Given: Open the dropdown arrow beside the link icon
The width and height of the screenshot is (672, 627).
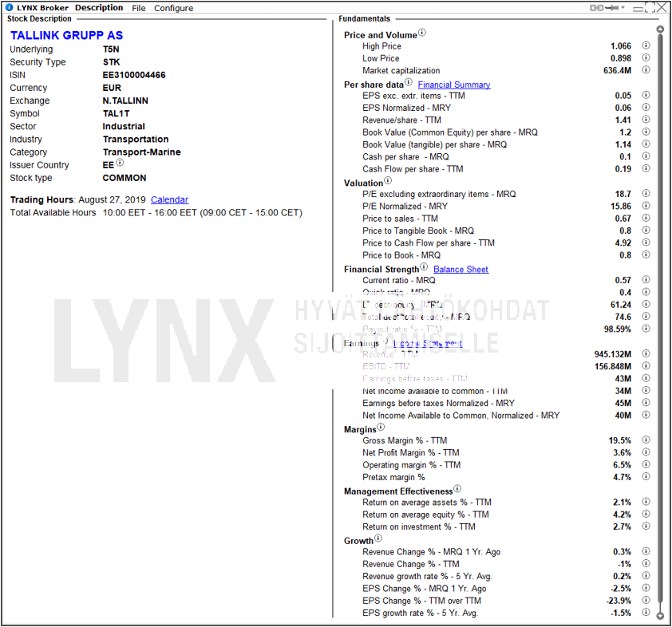Looking at the screenshot, I should [623, 7].
